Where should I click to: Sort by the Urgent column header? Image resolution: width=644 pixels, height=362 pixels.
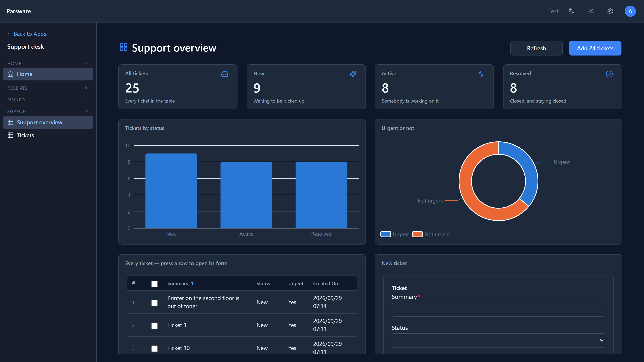[x=296, y=283]
